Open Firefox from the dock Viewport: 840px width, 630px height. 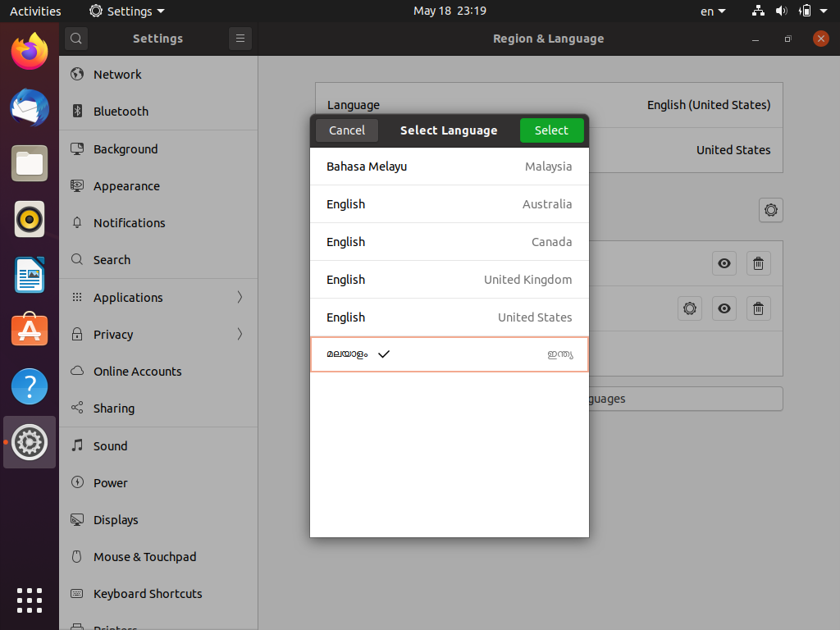click(30, 52)
